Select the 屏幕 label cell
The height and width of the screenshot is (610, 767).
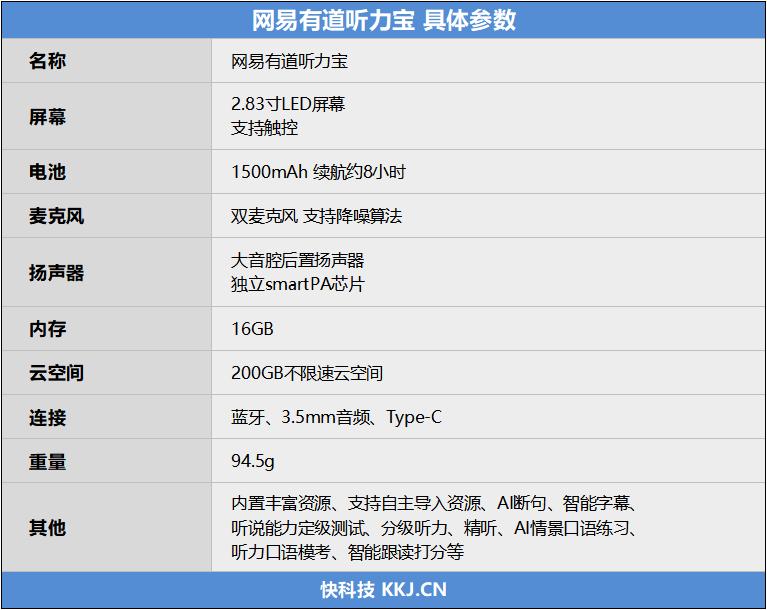tap(107, 116)
